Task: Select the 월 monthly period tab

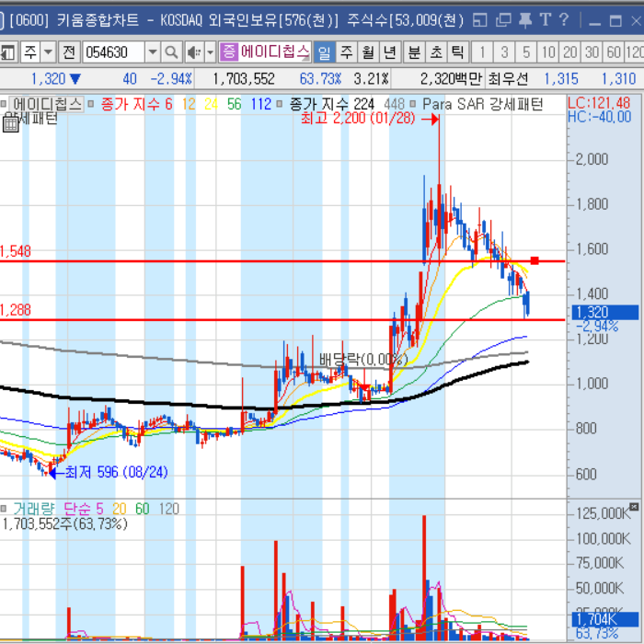Action: [368, 52]
